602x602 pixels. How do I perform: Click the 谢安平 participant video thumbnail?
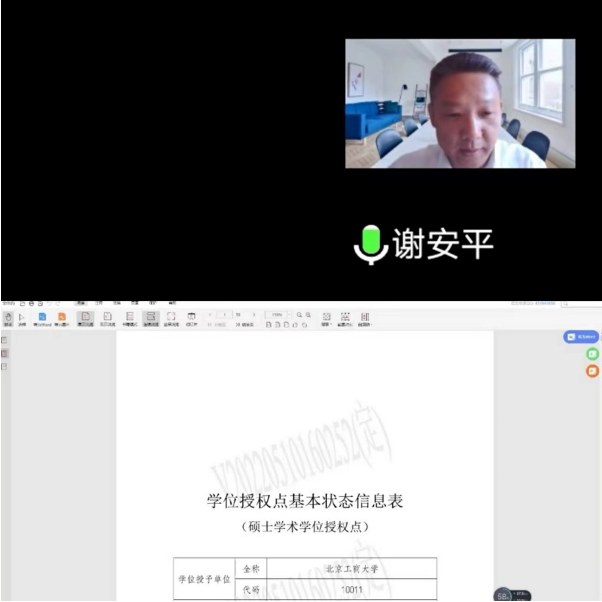[x=460, y=103]
